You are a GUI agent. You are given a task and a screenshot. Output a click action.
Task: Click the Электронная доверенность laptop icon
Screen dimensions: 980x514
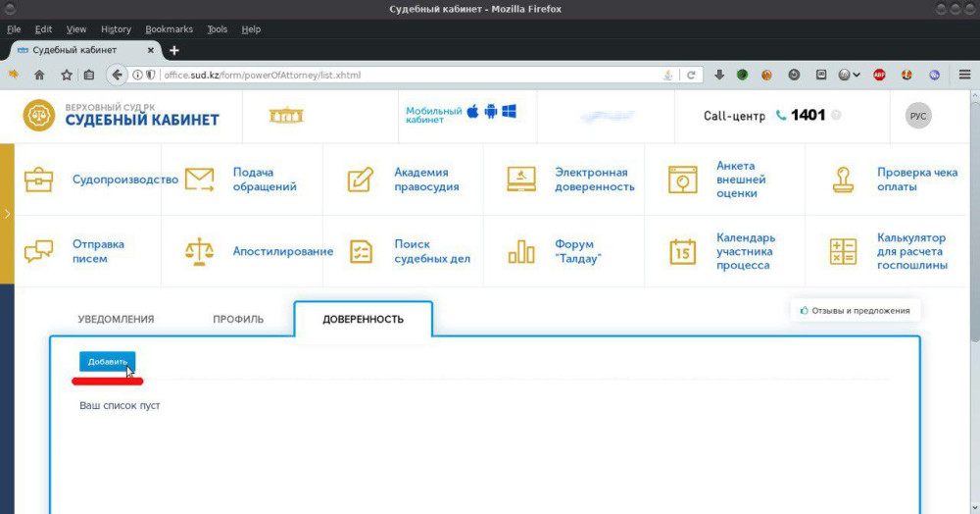[521, 180]
